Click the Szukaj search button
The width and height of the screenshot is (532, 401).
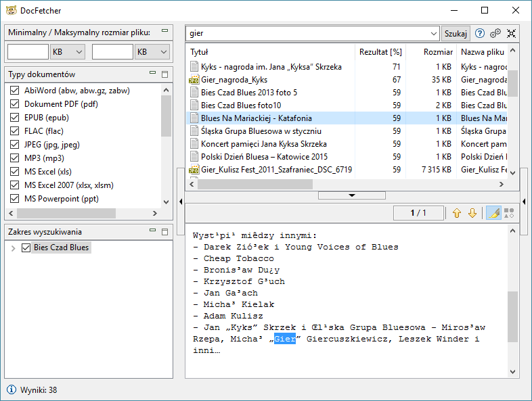(x=456, y=34)
